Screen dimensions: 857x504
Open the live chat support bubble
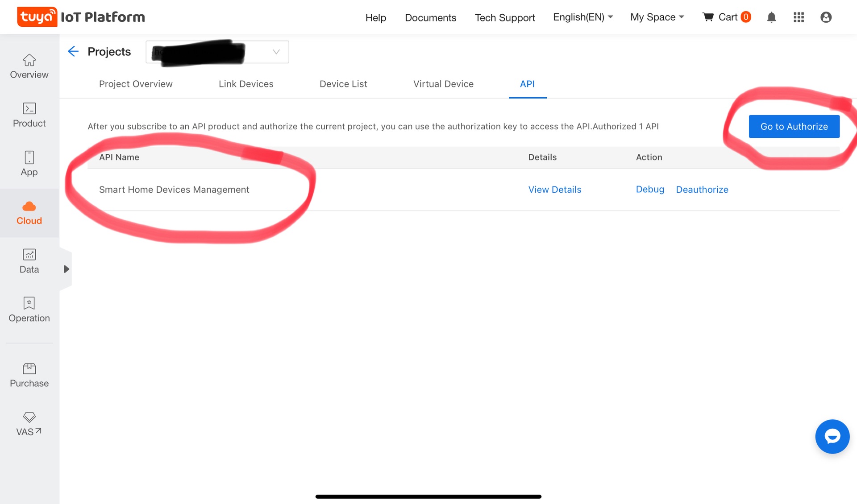pos(832,437)
